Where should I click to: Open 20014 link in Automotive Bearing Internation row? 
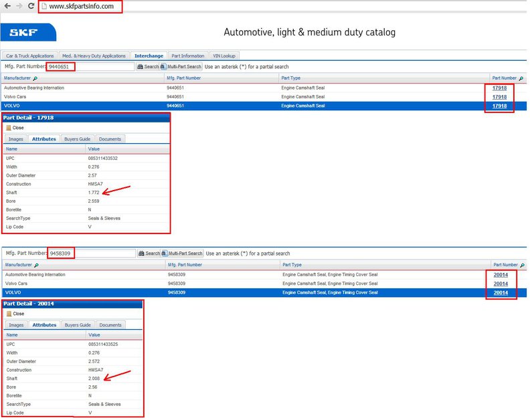pos(501,274)
